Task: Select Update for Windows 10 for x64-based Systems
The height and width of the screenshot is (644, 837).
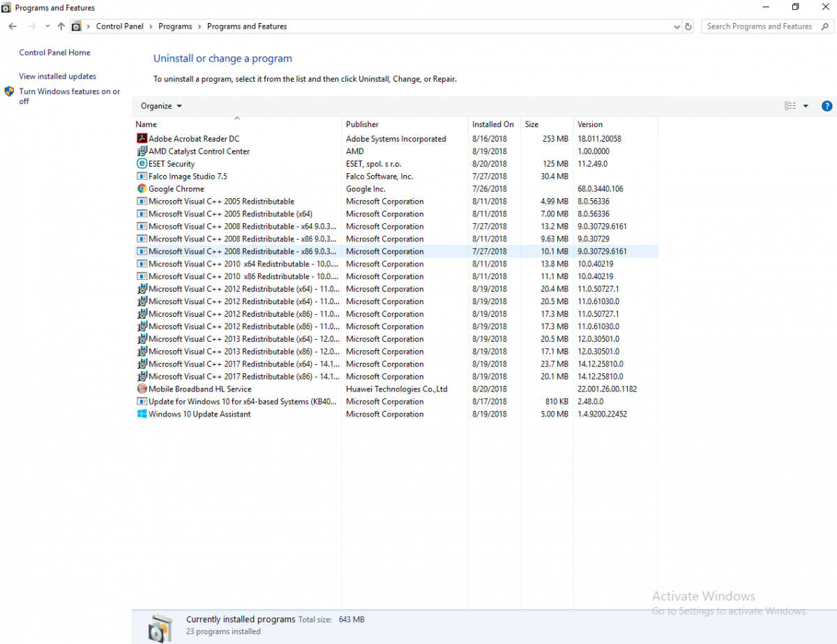Action: [242, 402]
